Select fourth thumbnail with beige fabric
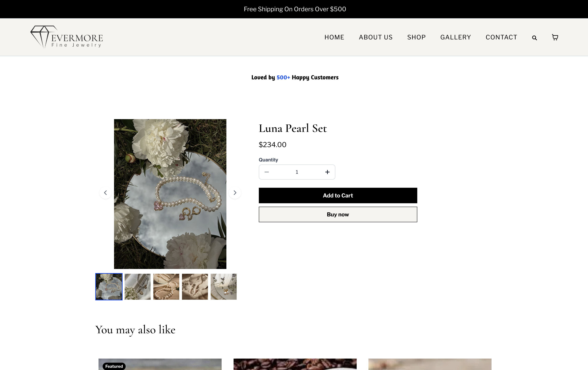The height and width of the screenshot is (370, 588). [x=195, y=287]
